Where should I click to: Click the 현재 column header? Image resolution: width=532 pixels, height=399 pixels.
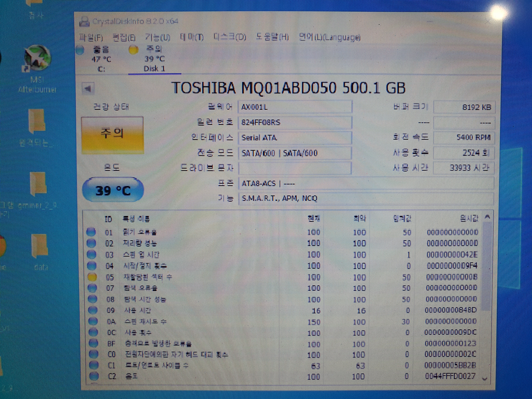(314, 218)
